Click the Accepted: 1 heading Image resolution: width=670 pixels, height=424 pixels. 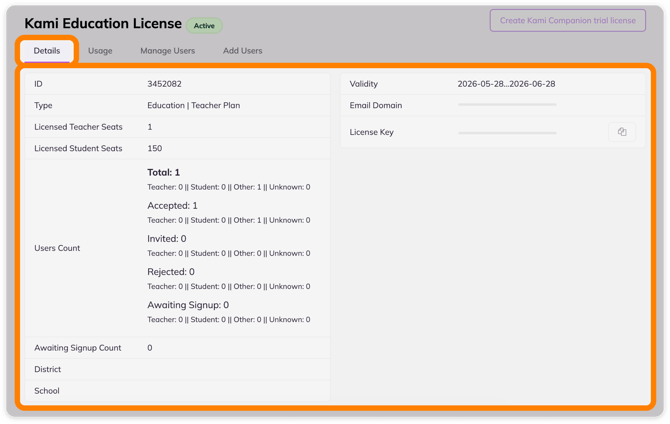(172, 206)
